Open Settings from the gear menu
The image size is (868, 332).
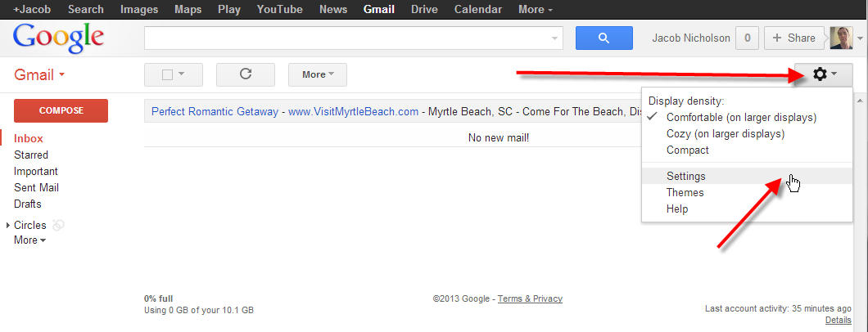686,176
